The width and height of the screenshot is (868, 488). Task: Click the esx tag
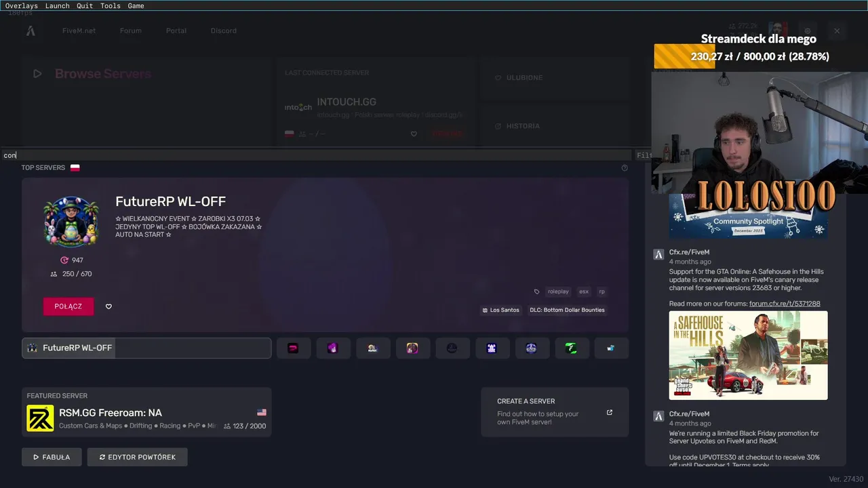[584, 291]
